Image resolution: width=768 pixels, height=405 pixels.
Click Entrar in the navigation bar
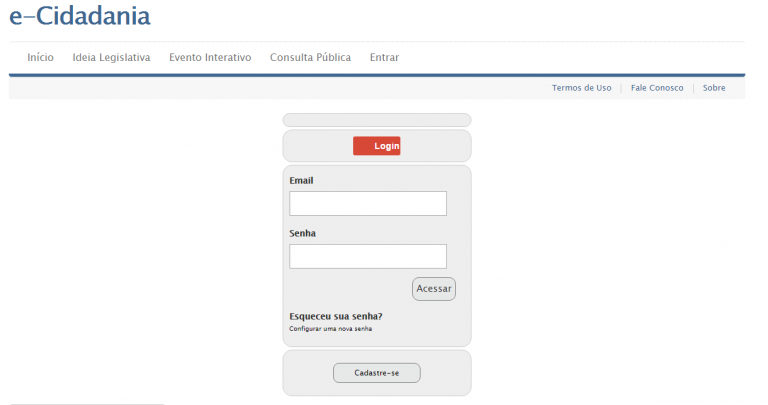[x=384, y=58]
